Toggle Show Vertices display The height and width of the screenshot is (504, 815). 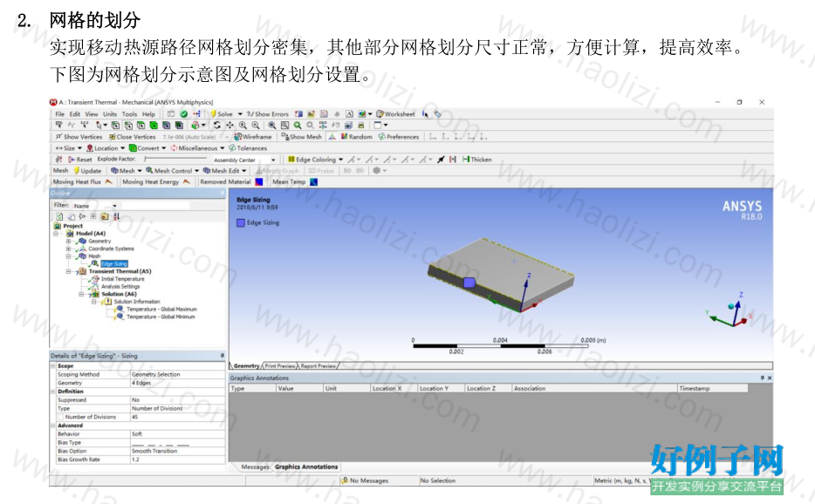pos(79,137)
